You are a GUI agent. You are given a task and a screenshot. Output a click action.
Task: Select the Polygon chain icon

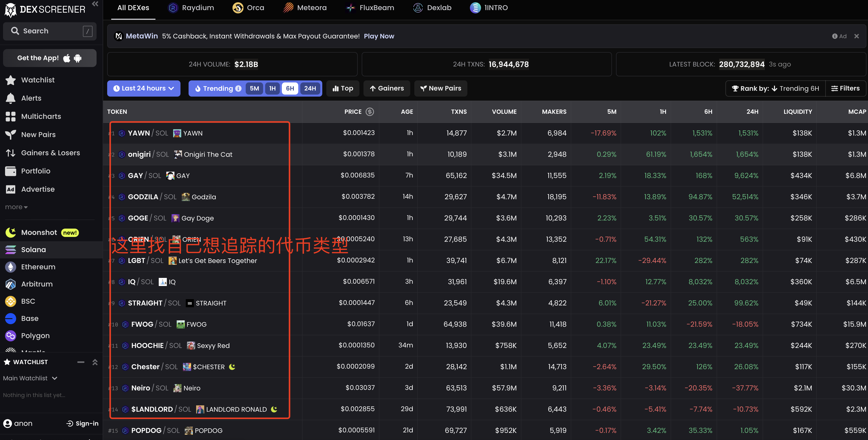point(10,336)
